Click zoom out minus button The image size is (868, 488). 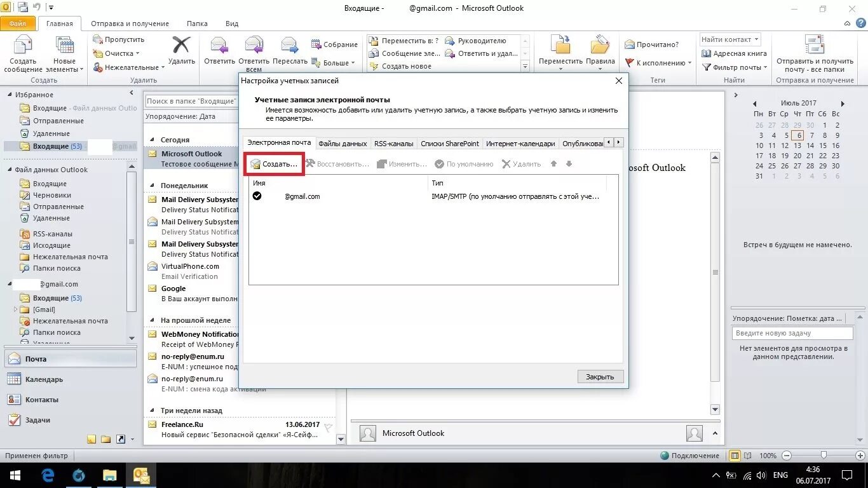(x=787, y=456)
